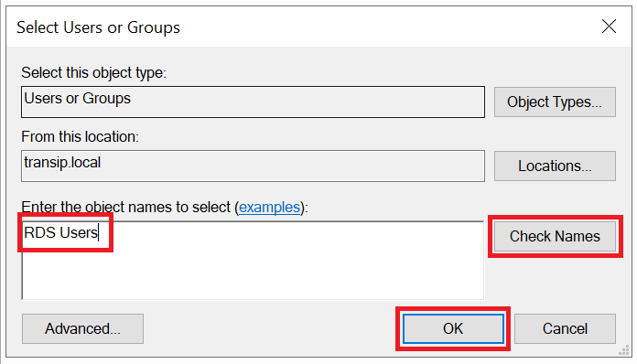Screen dimensions: 637x364
Task: Grab the resize grip at the dialog corner
Action: pos(624,350)
